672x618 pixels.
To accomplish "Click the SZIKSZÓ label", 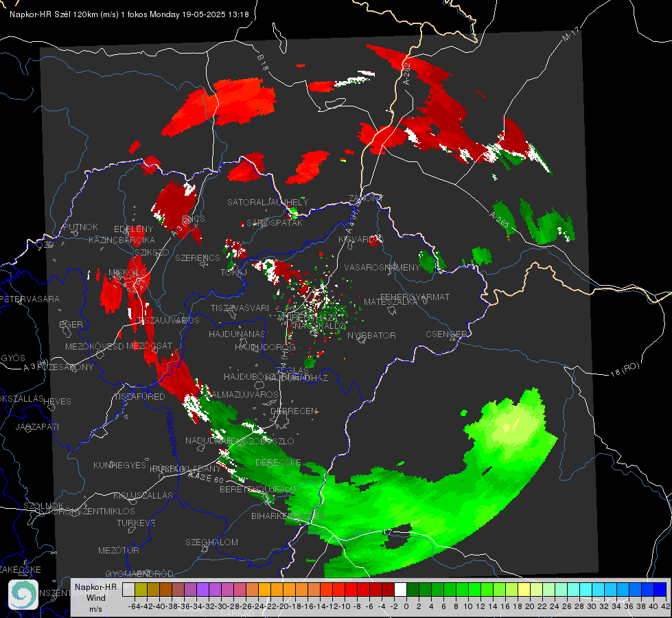I will point(152,252).
